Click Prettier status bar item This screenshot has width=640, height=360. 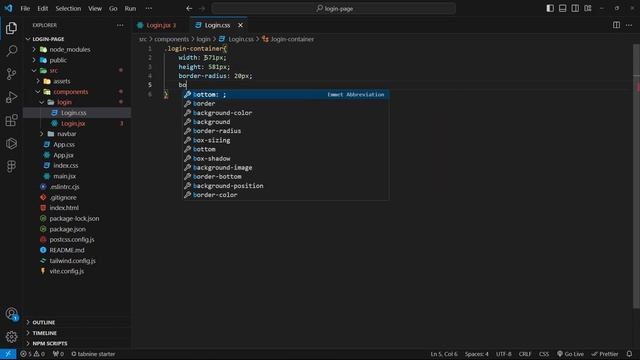click(604, 354)
